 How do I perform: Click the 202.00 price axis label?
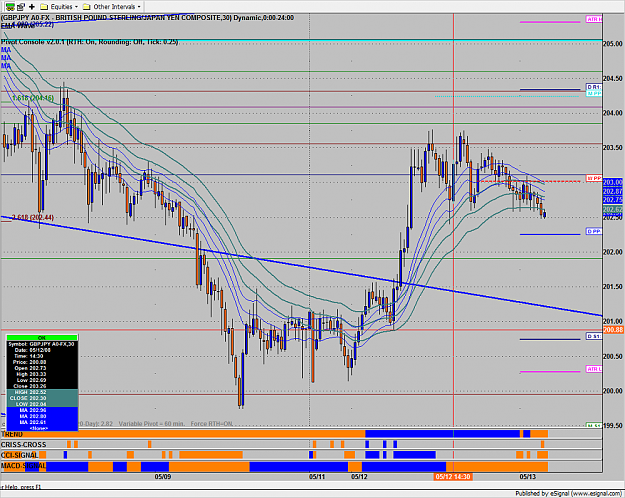(x=613, y=252)
